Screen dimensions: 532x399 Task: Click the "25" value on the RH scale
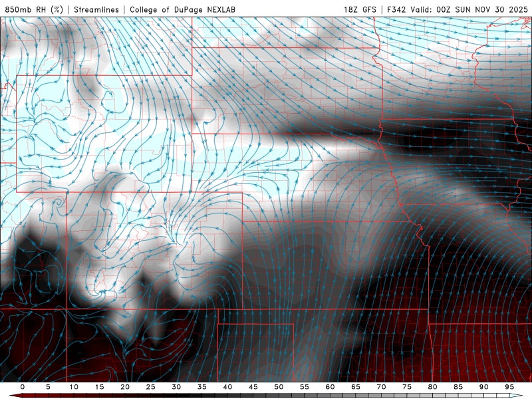tap(151, 387)
